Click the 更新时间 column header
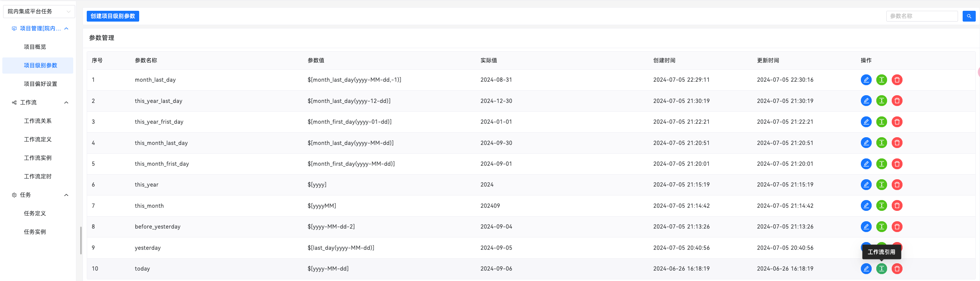Viewport: 980px width, 281px height. (x=768, y=61)
